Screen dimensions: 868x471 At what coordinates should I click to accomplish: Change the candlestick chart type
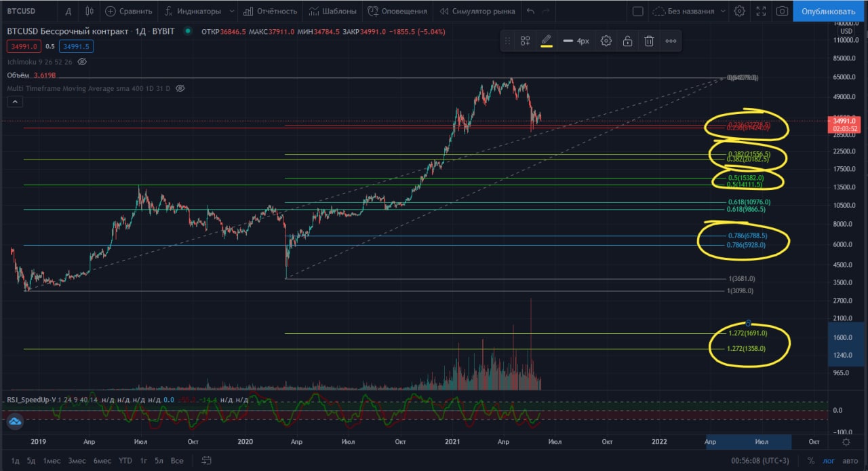pyautogui.click(x=90, y=11)
